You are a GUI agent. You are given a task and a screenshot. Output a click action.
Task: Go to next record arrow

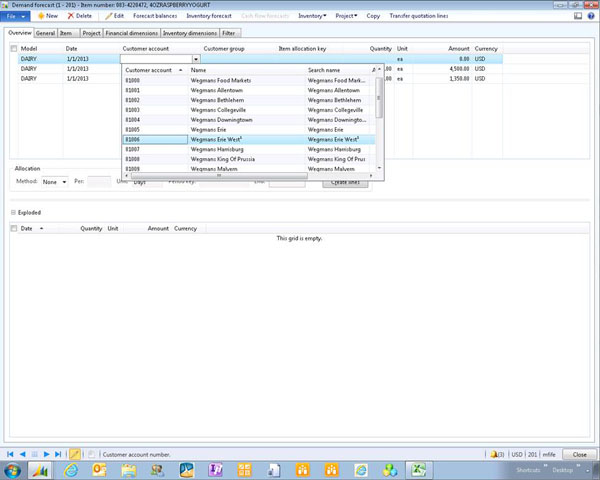[x=46, y=454]
